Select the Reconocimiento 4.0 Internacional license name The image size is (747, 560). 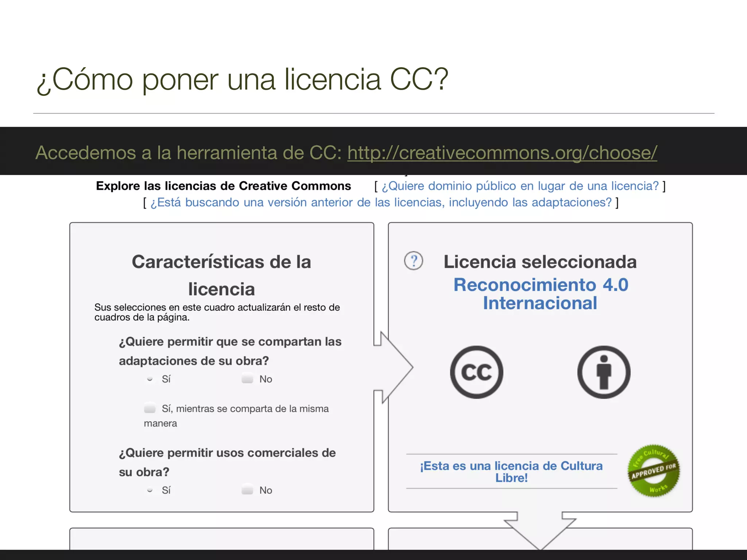click(540, 293)
